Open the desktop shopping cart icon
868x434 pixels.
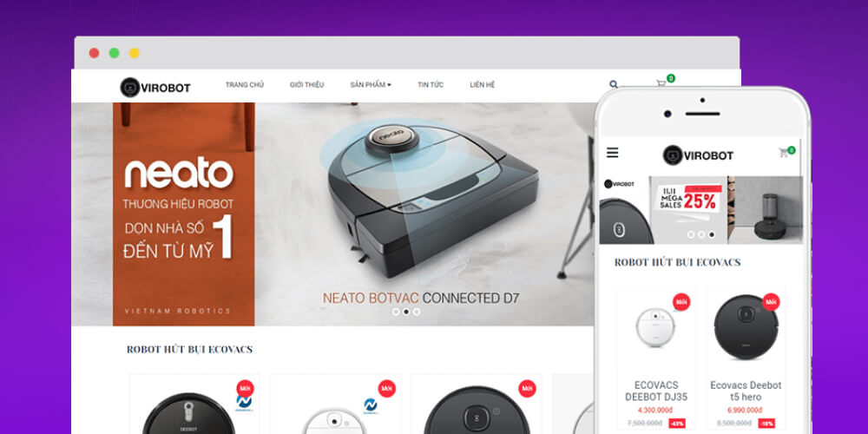point(661,83)
